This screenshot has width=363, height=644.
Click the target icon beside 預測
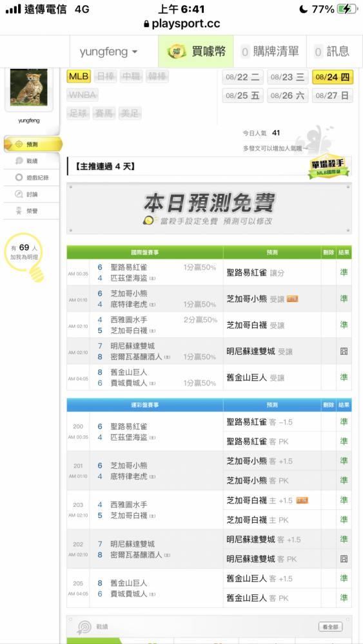tap(18, 144)
